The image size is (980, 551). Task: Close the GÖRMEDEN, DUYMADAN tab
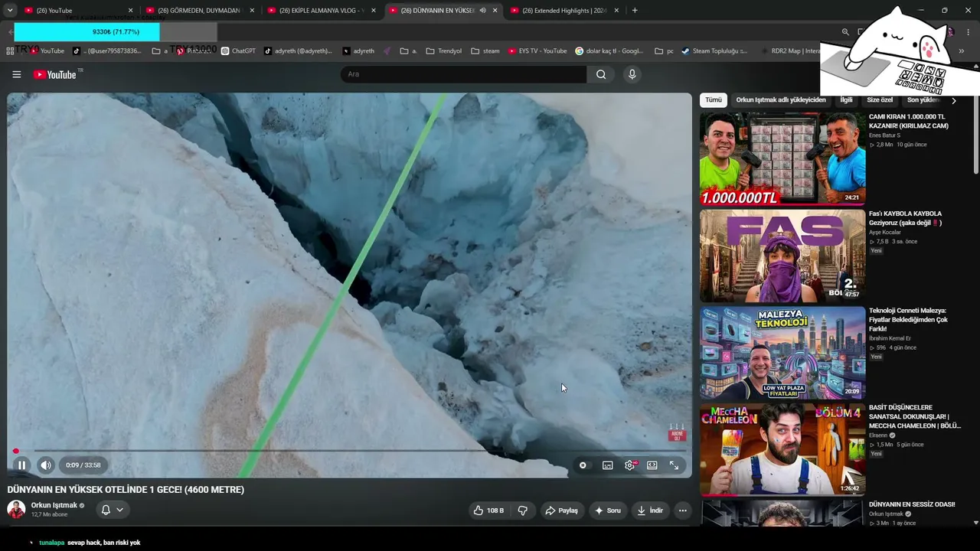pyautogui.click(x=252, y=11)
